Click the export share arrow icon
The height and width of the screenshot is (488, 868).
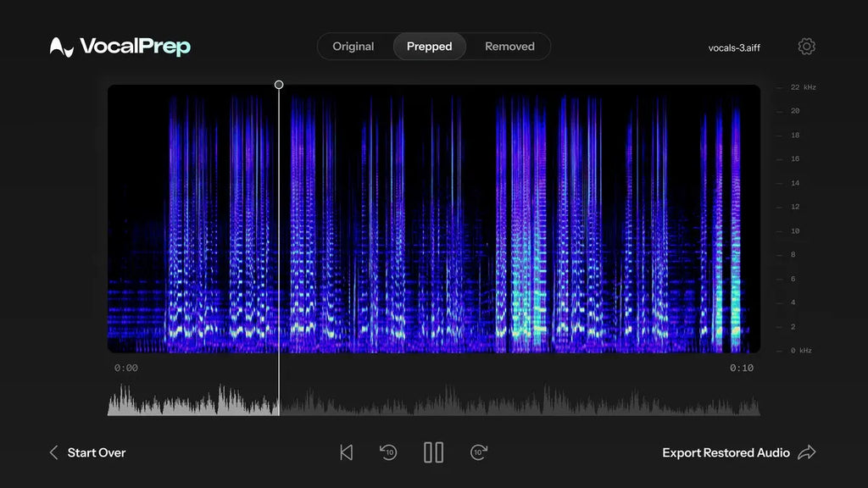(x=807, y=452)
